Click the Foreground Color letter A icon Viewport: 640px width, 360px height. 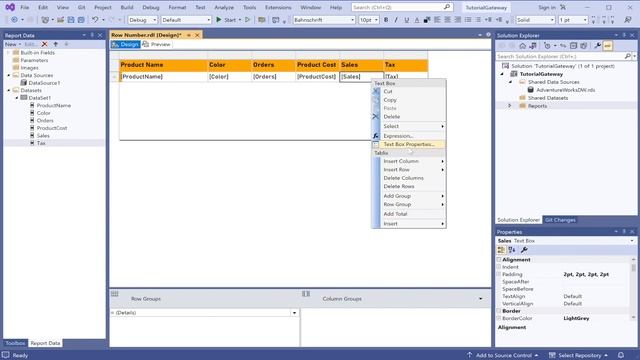417,20
